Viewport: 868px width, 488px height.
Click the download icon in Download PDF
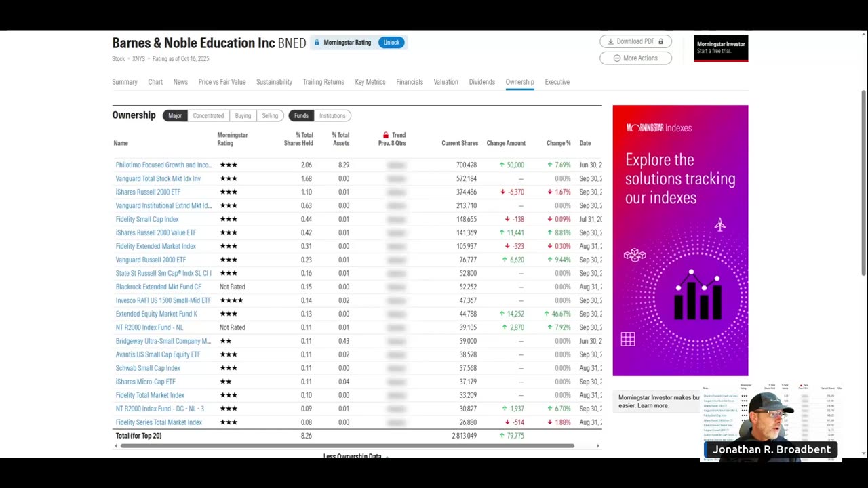610,41
